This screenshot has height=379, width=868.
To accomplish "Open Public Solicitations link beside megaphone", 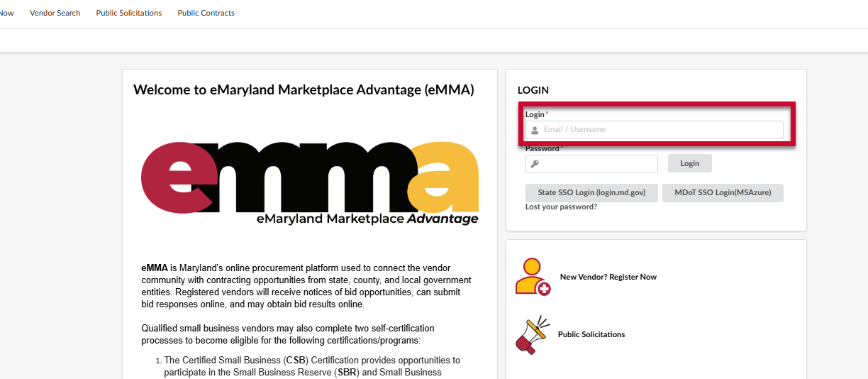I will click(x=591, y=335).
